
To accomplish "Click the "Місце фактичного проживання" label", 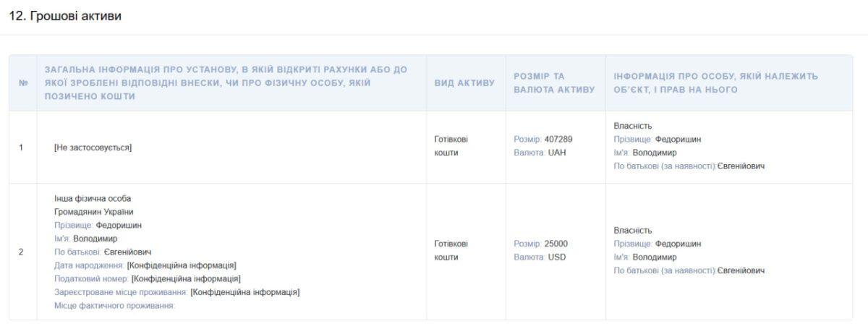I will 115,305.
